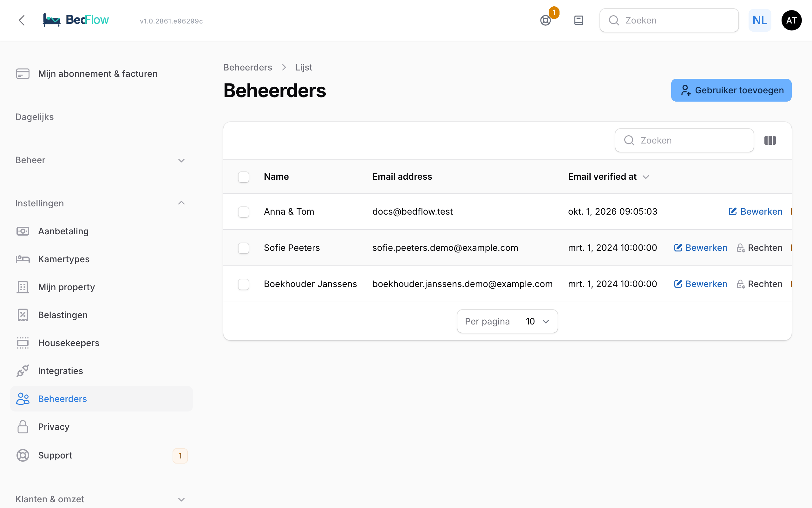Click the back arrow icon in header

click(22, 20)
